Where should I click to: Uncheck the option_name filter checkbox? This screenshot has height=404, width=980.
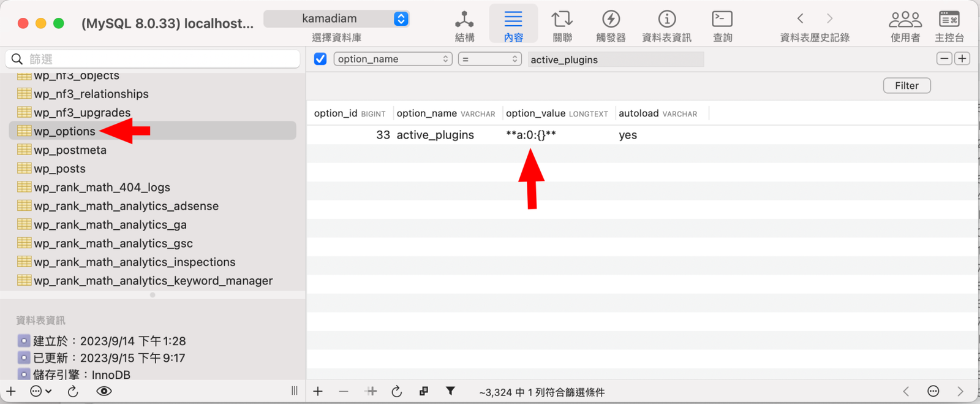[320, 59]
